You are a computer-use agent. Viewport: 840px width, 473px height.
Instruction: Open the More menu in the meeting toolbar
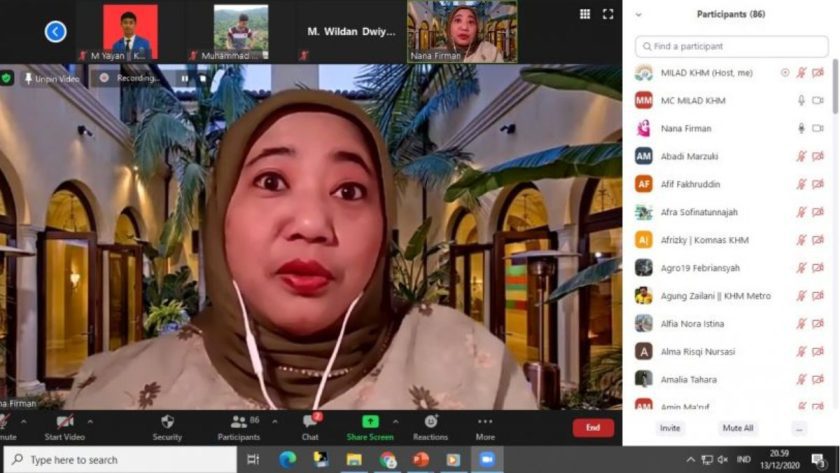click(x=485, y=426)
